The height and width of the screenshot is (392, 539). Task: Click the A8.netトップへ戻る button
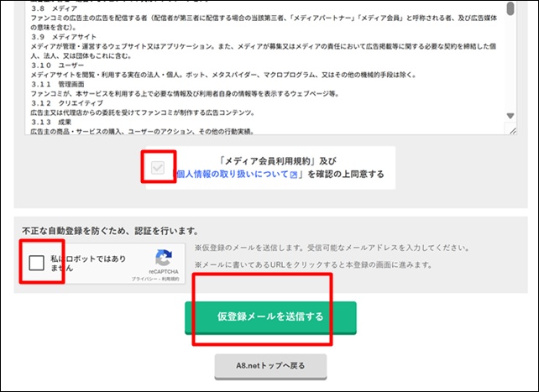(x=269, y=367)
